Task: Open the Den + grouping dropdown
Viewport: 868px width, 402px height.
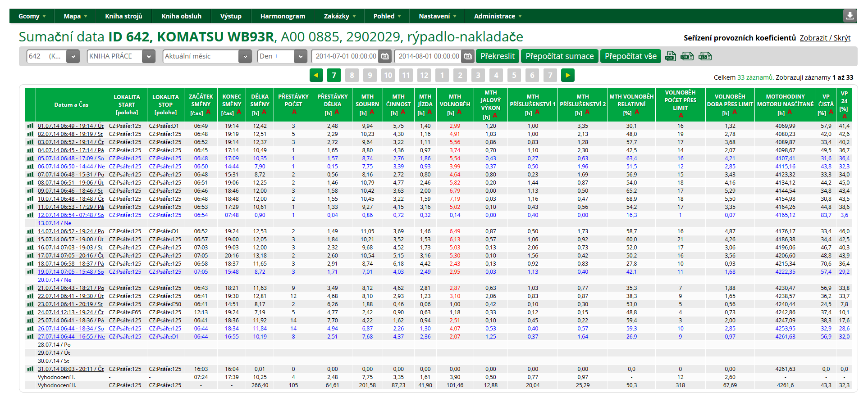Action: (283, 56)
